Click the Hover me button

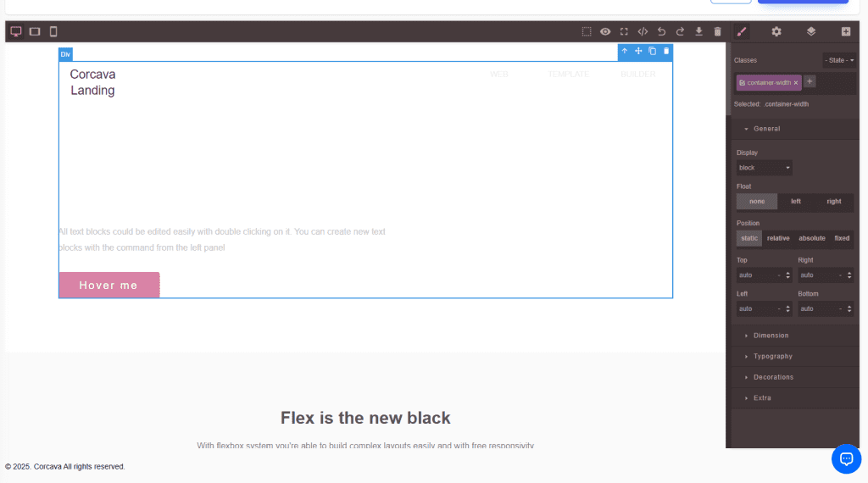pos(108,285)
